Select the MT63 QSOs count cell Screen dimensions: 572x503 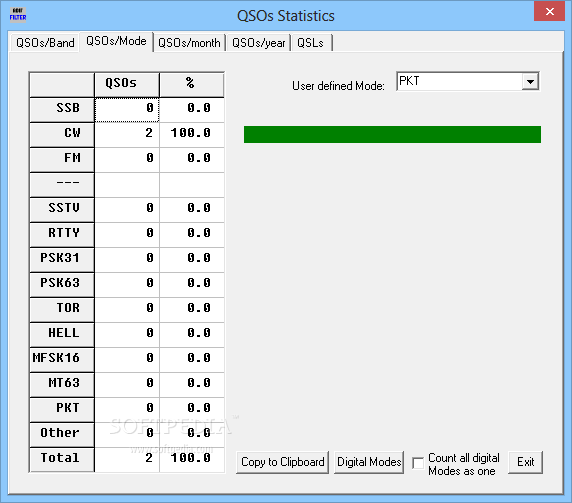pos(127,385)
